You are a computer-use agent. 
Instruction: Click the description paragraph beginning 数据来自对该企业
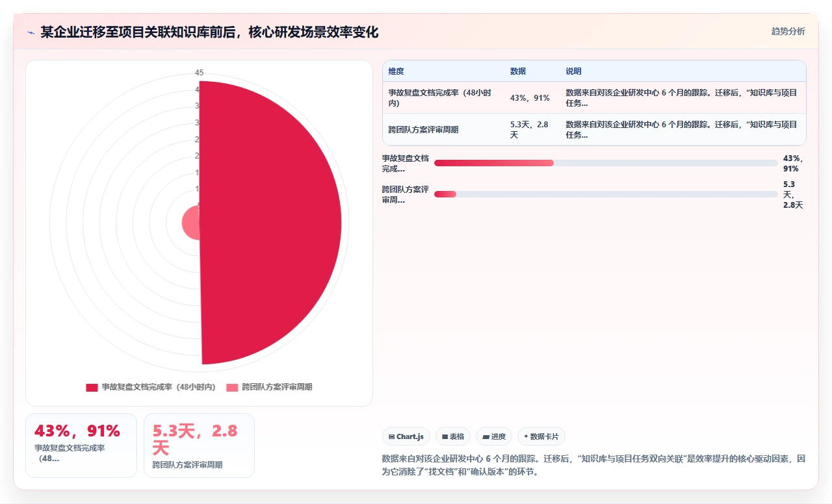(593, 465)
